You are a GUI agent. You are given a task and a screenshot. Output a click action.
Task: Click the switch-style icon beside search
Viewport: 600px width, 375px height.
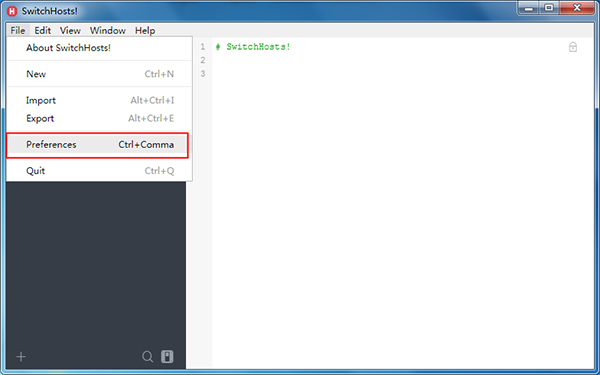[x=167, y=356]
